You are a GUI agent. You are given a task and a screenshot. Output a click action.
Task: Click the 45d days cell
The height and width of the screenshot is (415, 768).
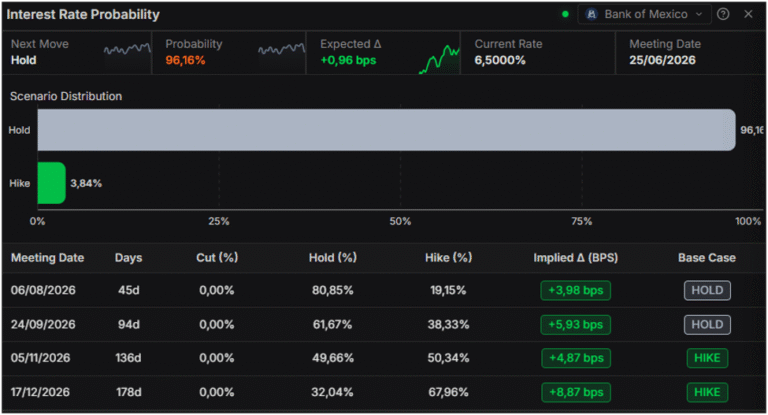128,290
